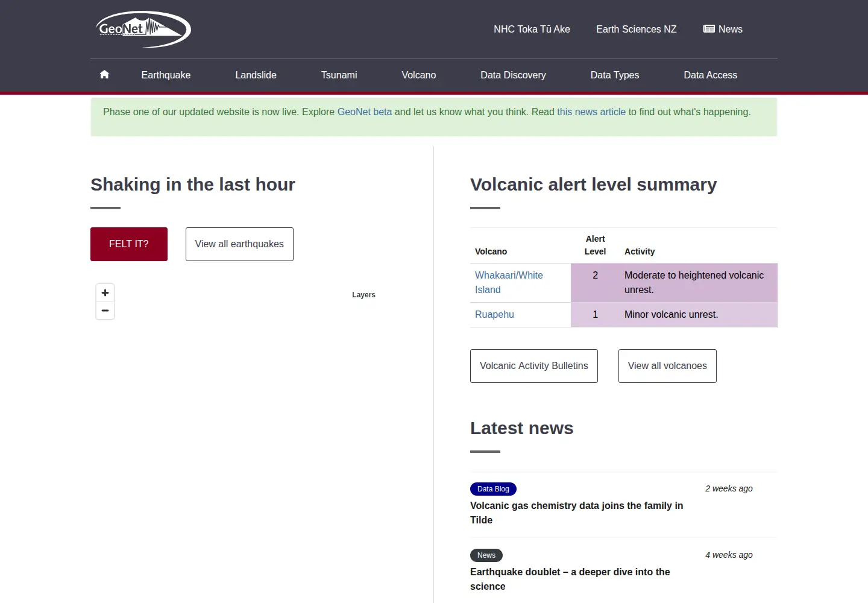Screen dimensions: 868x603
Task: Open the Ruapehu volcano link
Action: [x=494, y=314]
